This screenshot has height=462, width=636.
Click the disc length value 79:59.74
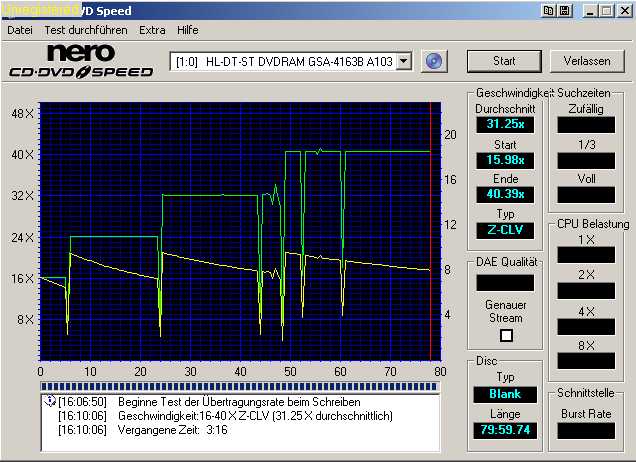coord(505,430)
